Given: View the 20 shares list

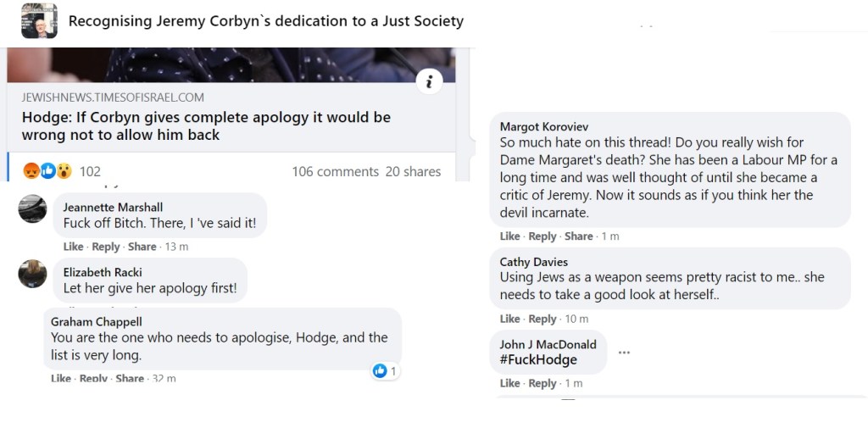Looking at the screenshot, I should tap(413, 171).
